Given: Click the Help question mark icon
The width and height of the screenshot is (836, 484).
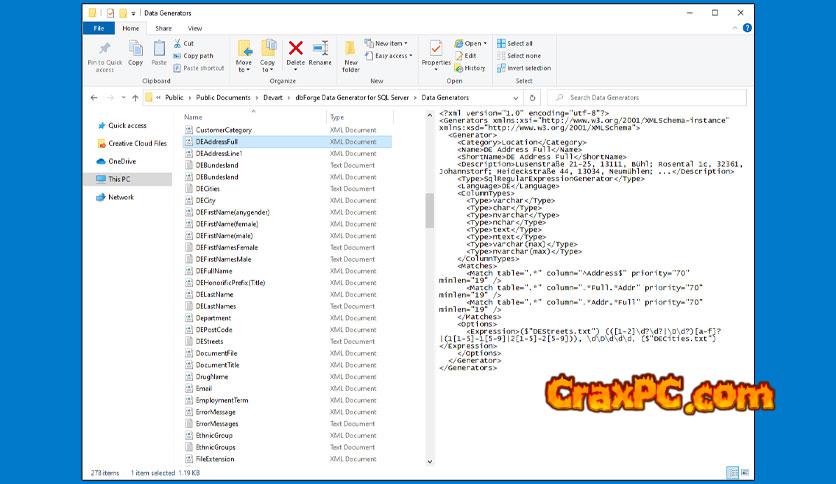Looking at the screenshot, I should pyautogui.click(x=746, y=28).
